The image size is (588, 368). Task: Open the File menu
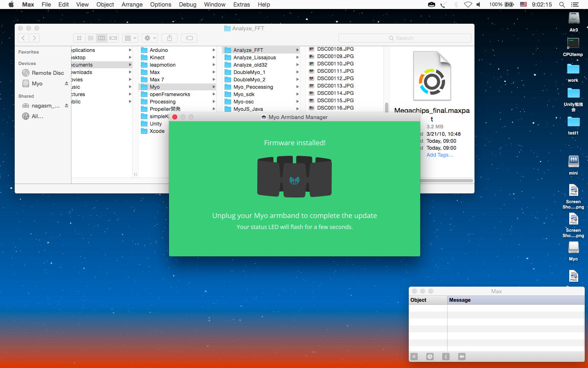(46, 4)
